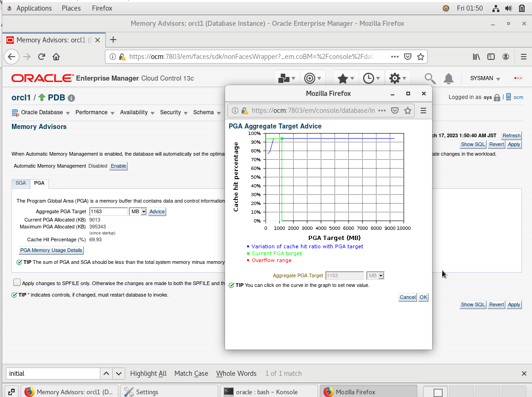Toggle Highlight All in find bar
Viewport: 532px width, 397px height.
click(x=148, y=374)
